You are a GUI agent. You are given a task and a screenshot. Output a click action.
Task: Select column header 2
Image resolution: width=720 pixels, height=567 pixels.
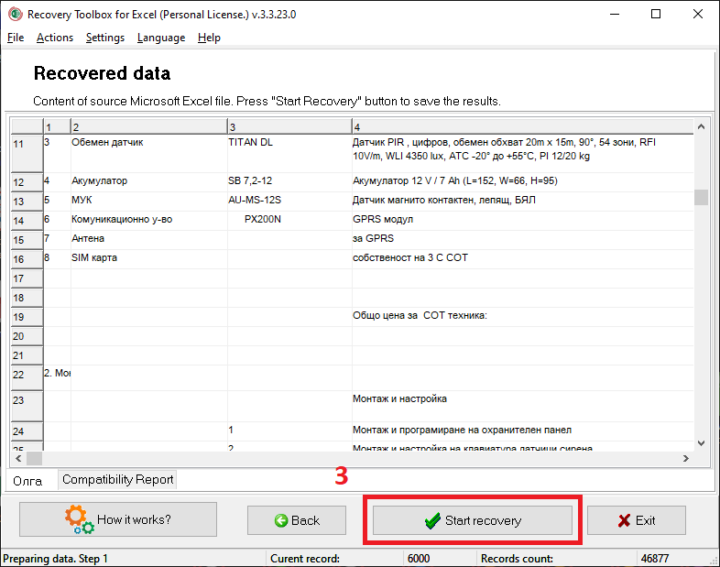click(149, 127)
